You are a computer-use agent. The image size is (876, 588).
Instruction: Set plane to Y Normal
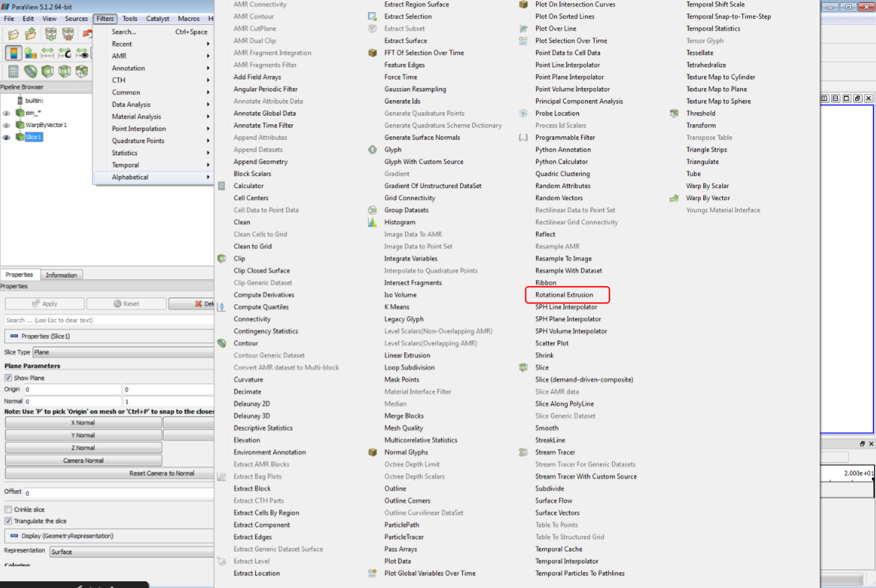83,435
